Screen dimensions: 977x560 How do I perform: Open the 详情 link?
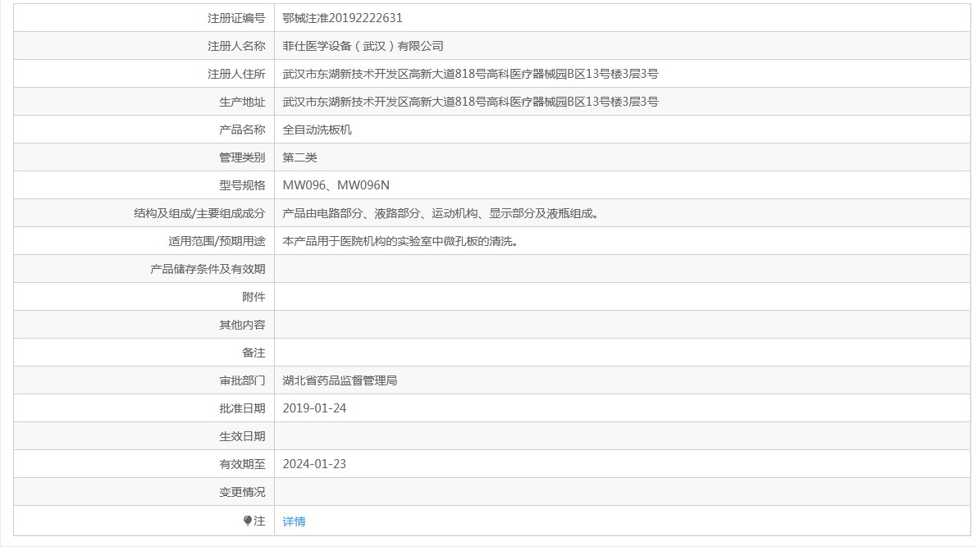(294, 521)
